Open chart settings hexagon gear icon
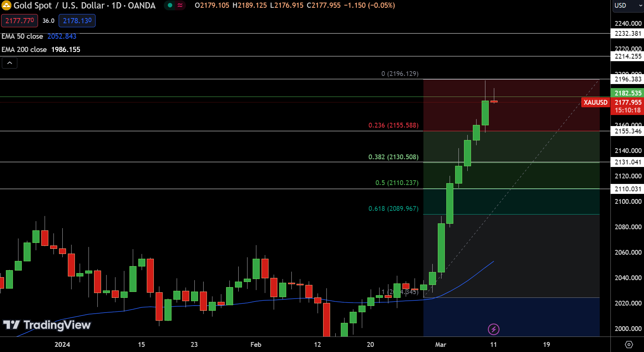 (629, 345)
